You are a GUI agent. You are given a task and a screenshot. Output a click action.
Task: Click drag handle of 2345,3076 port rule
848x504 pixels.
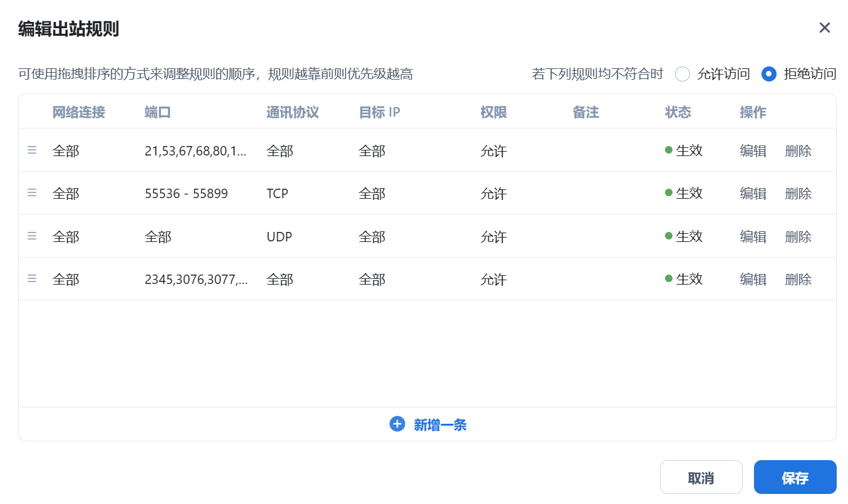[32, 279]
